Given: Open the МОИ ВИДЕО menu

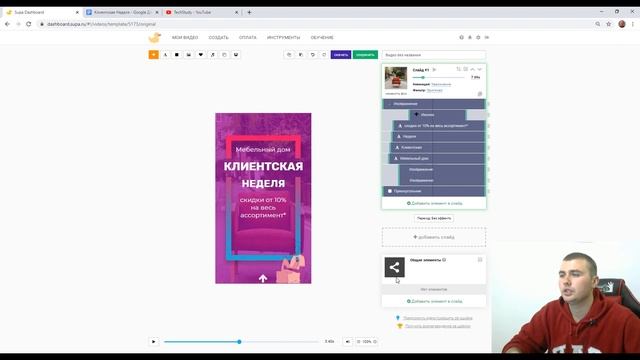Looking at the screenshot, I should [x=185, y=38].
